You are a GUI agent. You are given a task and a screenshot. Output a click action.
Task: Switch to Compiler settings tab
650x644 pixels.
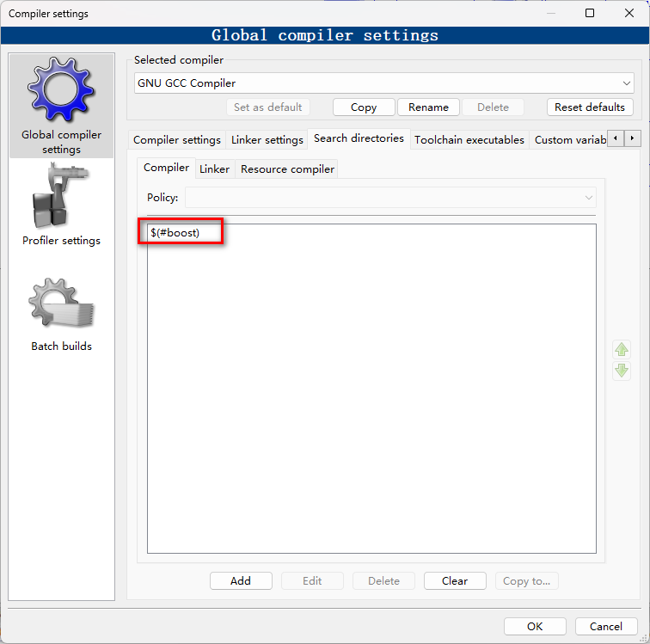tap(177, 140)
